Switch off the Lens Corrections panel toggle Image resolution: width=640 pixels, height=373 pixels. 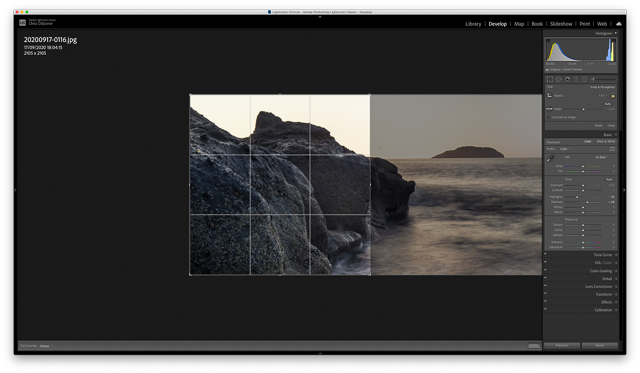click(x=545, y=285)
